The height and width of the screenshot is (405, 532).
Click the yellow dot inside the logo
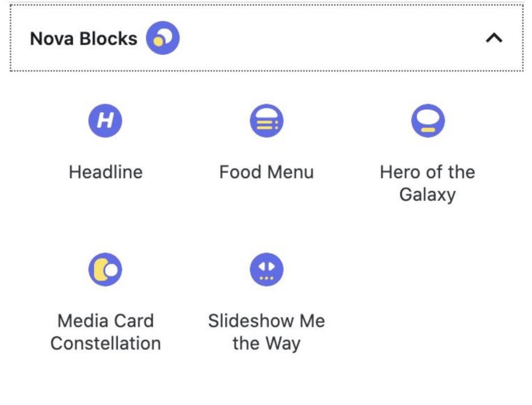pyautogui.click(x=157, y=42)
